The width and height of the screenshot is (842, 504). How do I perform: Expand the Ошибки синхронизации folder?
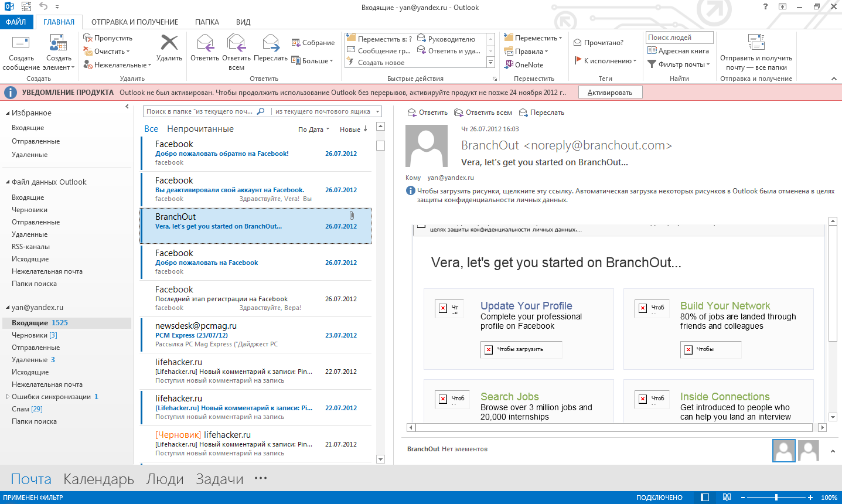click(x=8, y=397)
